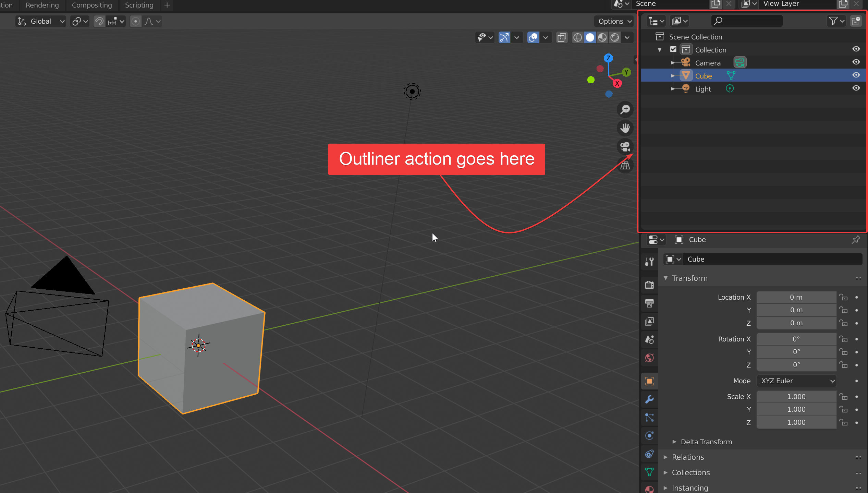Viewport: 868px width, 493px height.
Task: Open the Options dropdown
Action: [615, 21]
